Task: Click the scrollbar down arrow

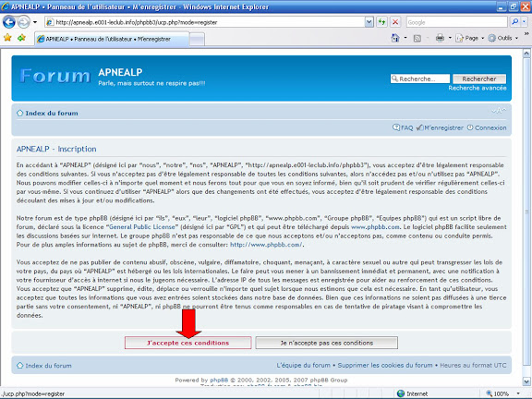Action: 526,381
